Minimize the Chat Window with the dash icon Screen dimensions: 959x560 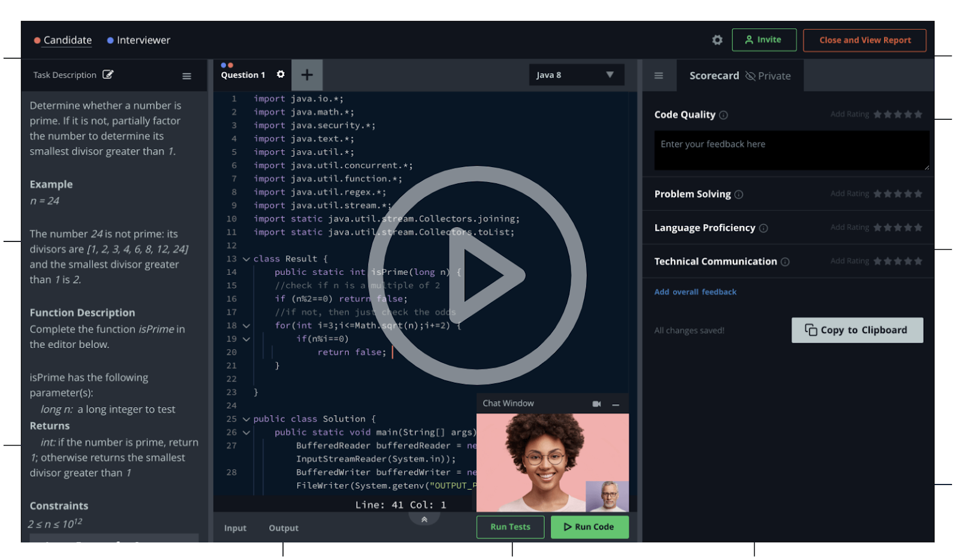click(x=616, y=405)
